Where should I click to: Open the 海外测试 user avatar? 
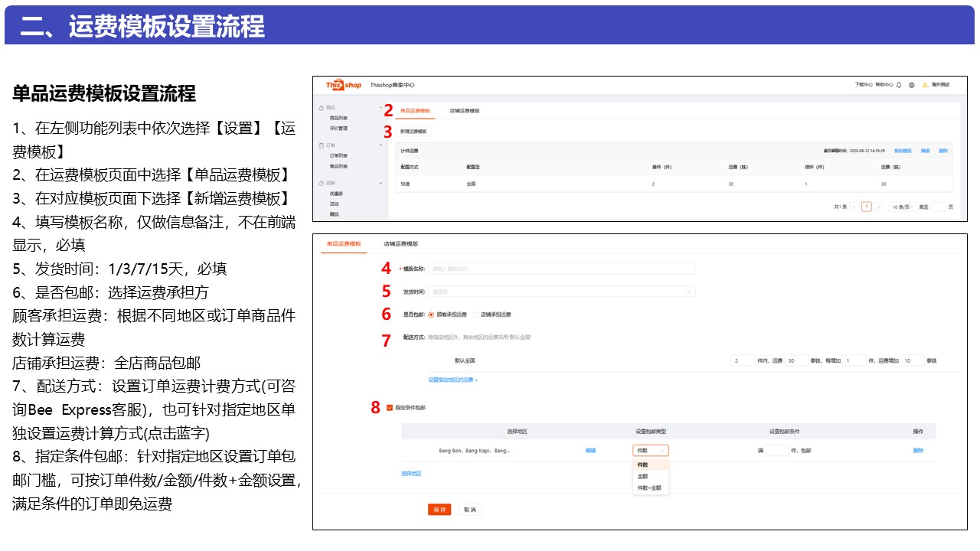coord(925,85)
